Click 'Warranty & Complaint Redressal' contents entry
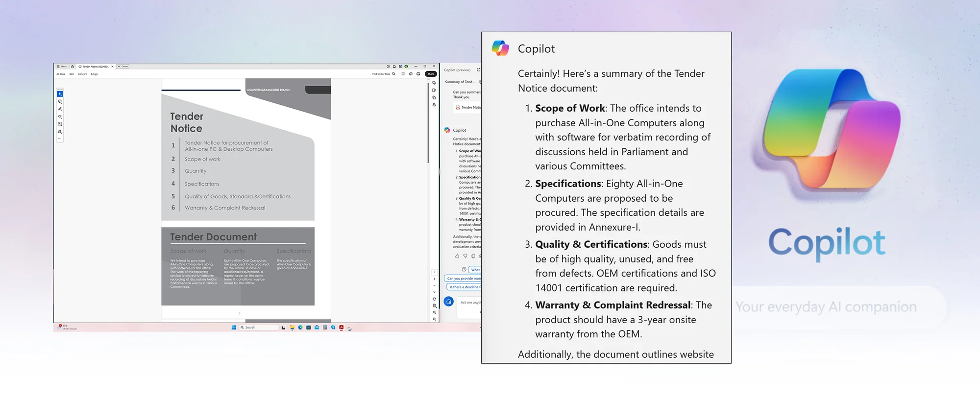The width and height of the screenshot is (980, 397). pos(225,208)
